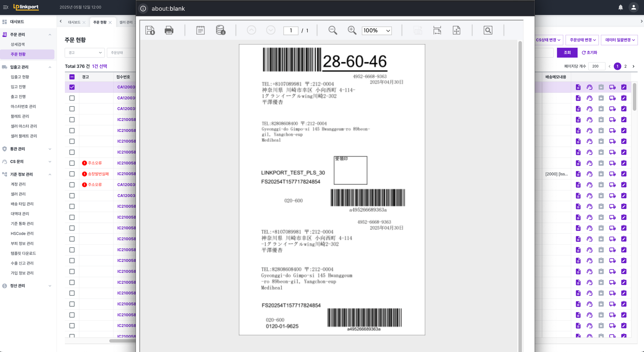Open 상세검색 in the sidebar
Viewport: 644px width, 352px height.
point(18,44)
